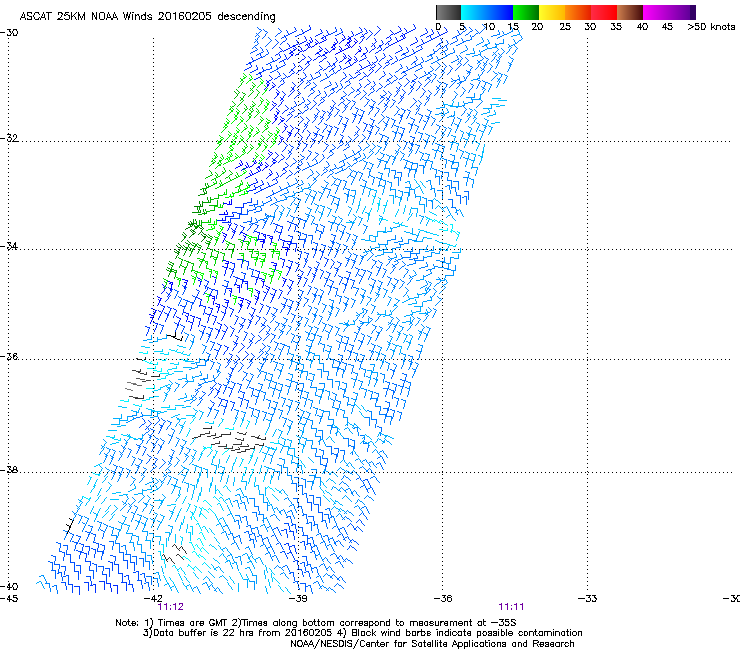
Task: Select the cyan-to-blue 5–15 knot color segment
Action: click(x=487, y=12)
